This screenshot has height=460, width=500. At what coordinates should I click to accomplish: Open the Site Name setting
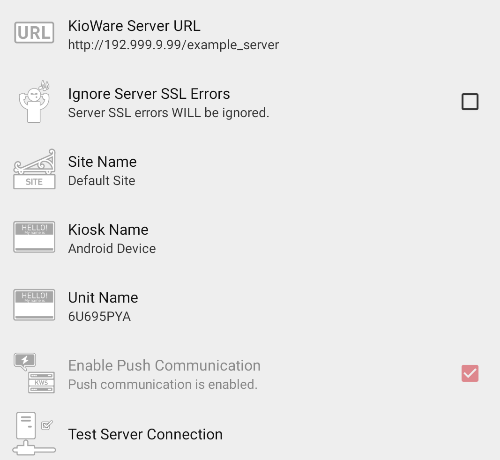coord(250,170)
